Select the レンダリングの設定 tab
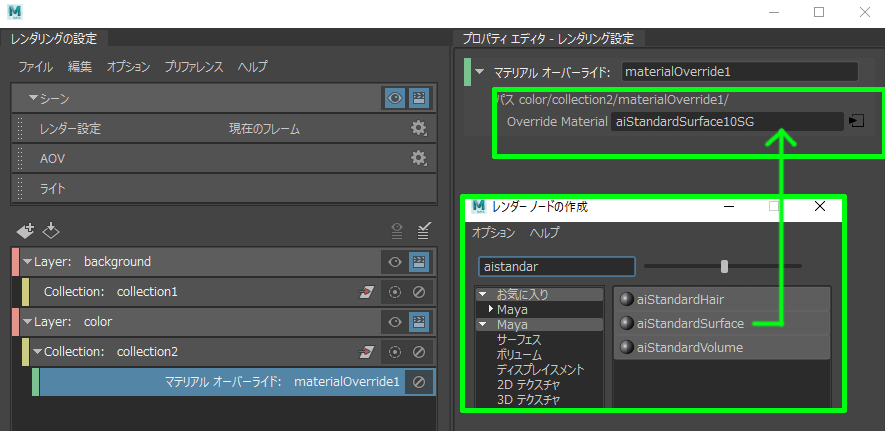The width and height of the screenshot is (885, 431). coord(54,39)
